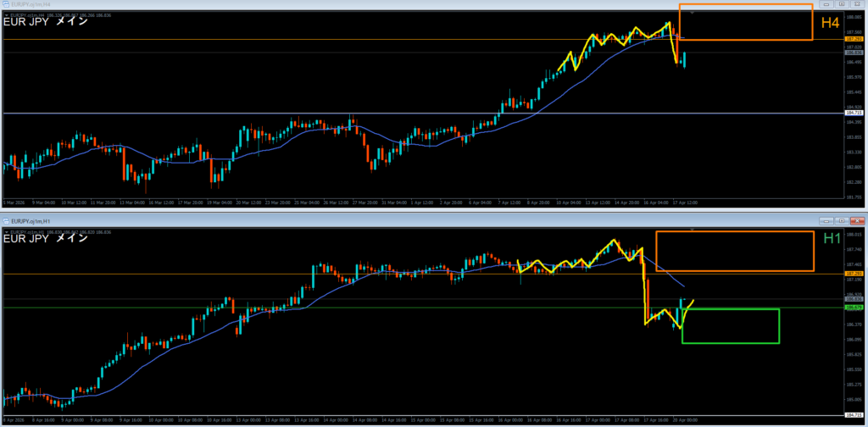The width and height of the screenshot is (868, 427).
Task: Select the orange 187.293 price label in H1 window
Action: [853, 274]
